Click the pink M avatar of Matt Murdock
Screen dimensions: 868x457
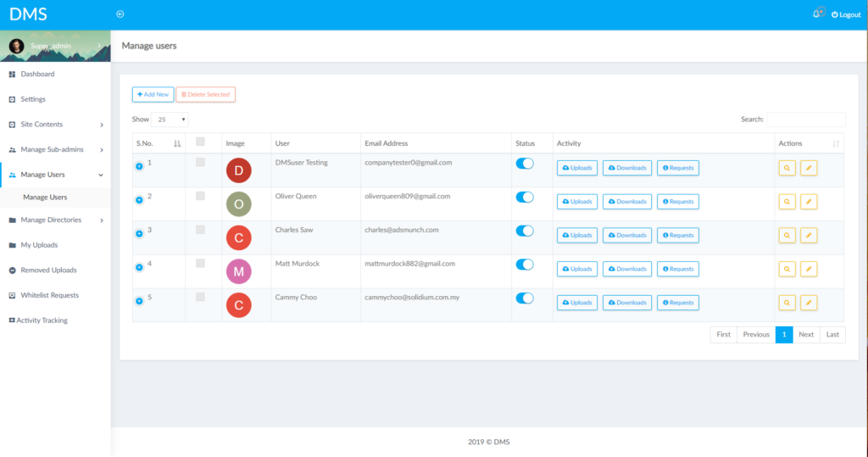238,271
